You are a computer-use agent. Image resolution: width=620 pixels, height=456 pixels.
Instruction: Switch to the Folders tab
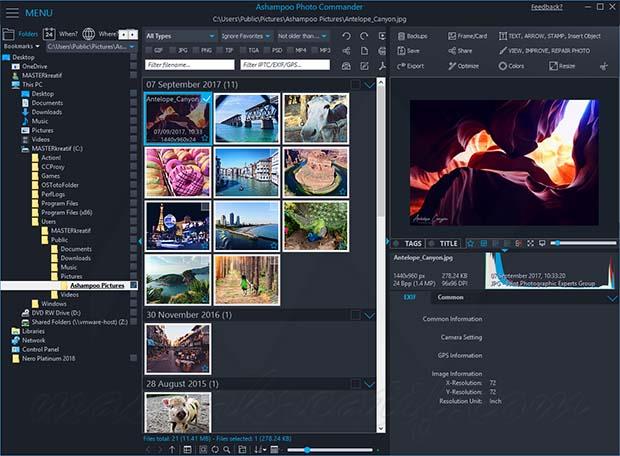[21, 34]
